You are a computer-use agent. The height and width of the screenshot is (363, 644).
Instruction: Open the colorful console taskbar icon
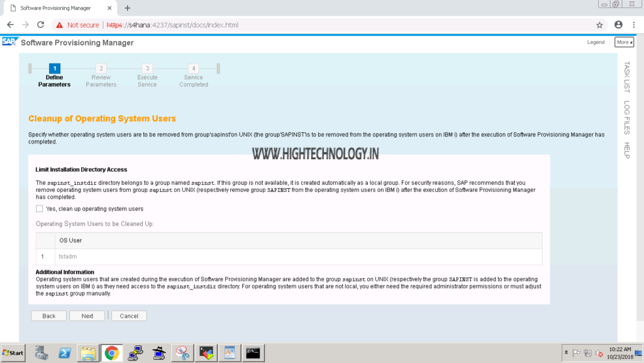pyautogui.click(x=206, y=353)
